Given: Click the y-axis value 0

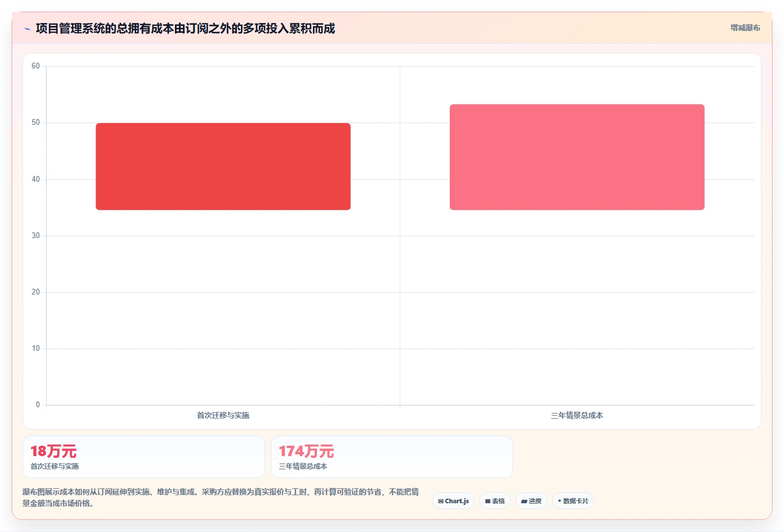Looking at the screenshot, I should point(38,405).
